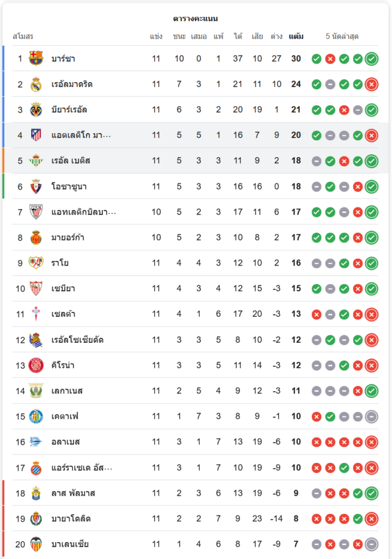Click the Barcelona club crest icon

pyautogui.click(x=36, y=59)
